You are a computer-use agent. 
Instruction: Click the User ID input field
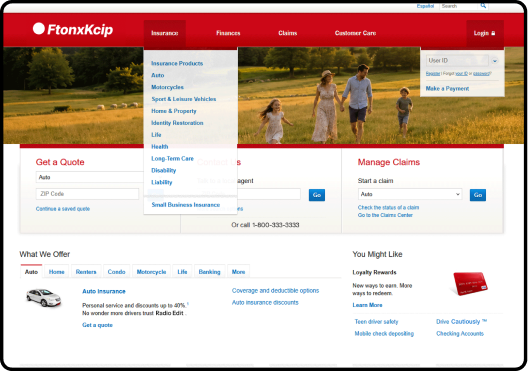click(457, 61)
